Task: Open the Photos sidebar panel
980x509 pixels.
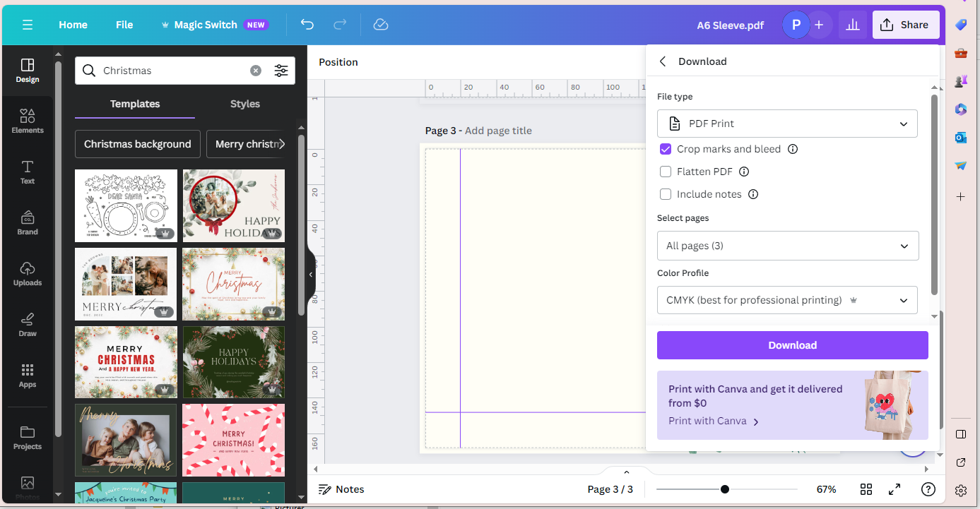Action: coord(28,487)
